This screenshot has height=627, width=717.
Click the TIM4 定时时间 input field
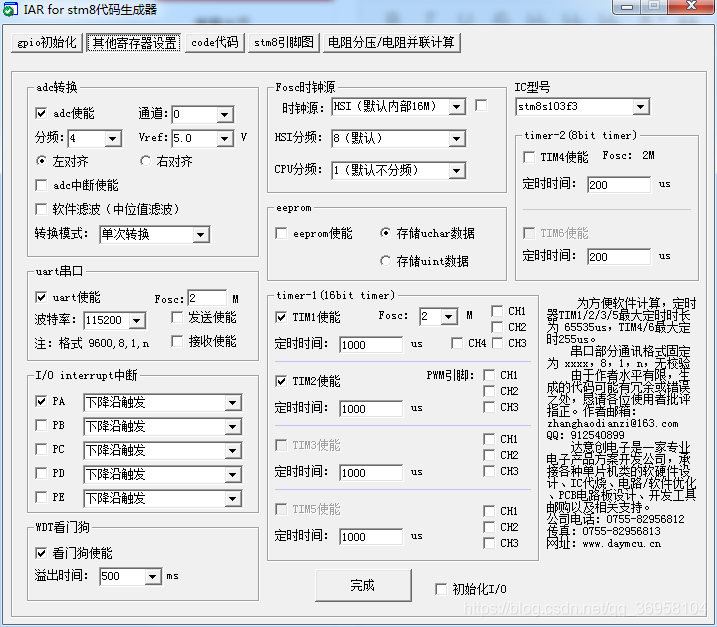619,185
